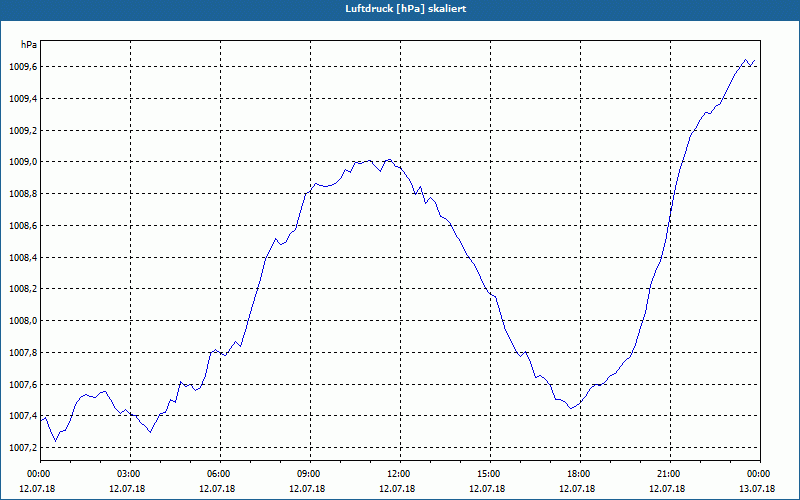
Task: Select the y-axis value 1009,6
Action: tap(22, 67)
